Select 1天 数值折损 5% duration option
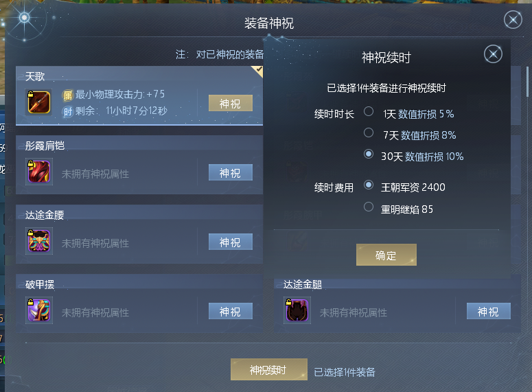 pyautogui.click(x=369, y=111)
